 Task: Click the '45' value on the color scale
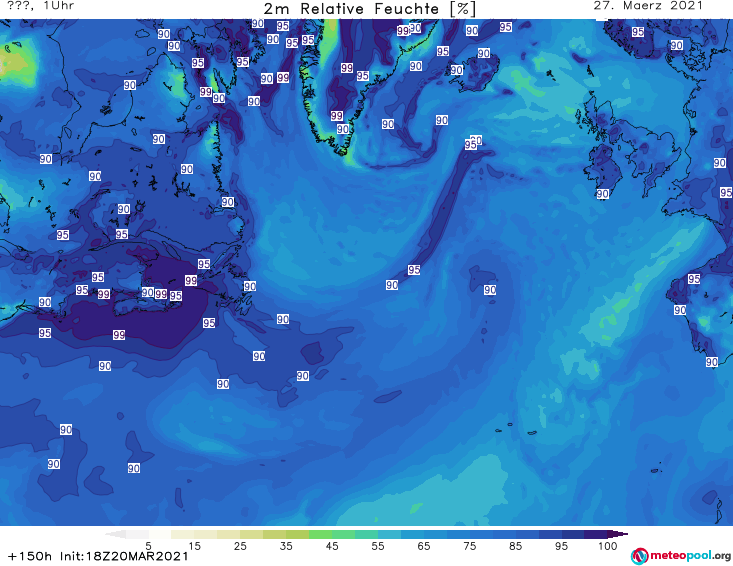[332, 546]
